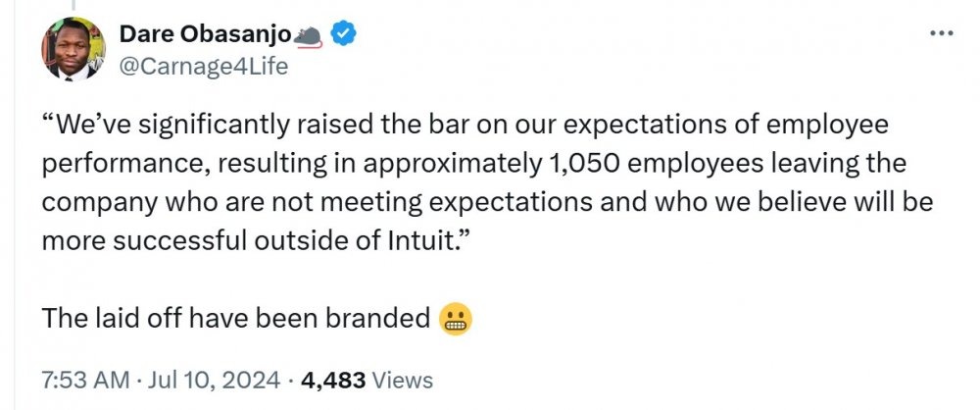Viewport: 980px width, 410px height.
Task: Click the 4,483 view count
Action: pyautogui.click(x=333, y=380)
